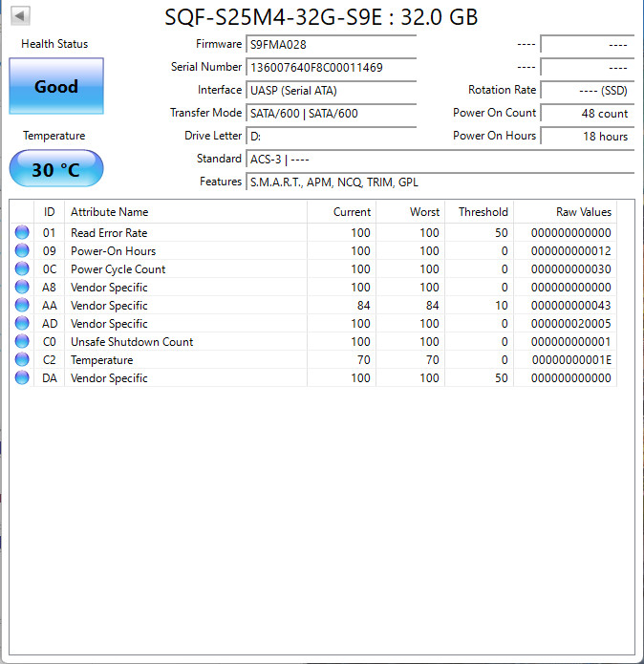This screenshot has height=664, width=644.
Task: Click the Health Status label
Action: (54, 44)
